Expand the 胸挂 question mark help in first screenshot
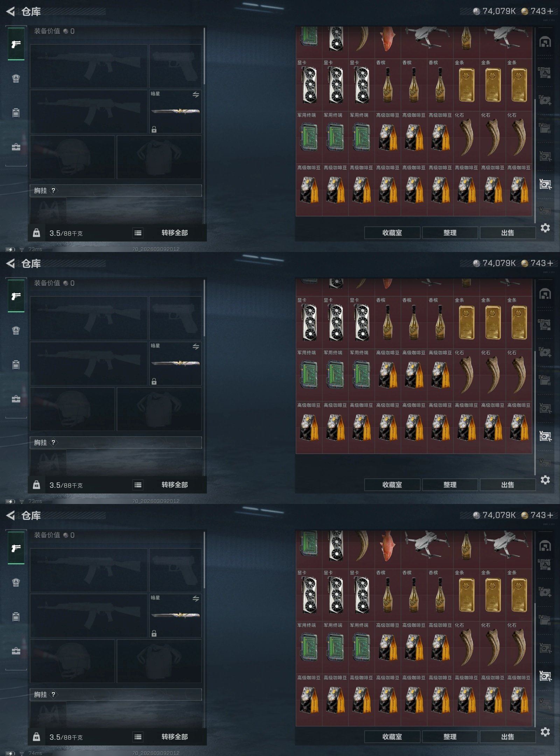The height and width of the screenshot is (756, 560). (x=53, y=190)
